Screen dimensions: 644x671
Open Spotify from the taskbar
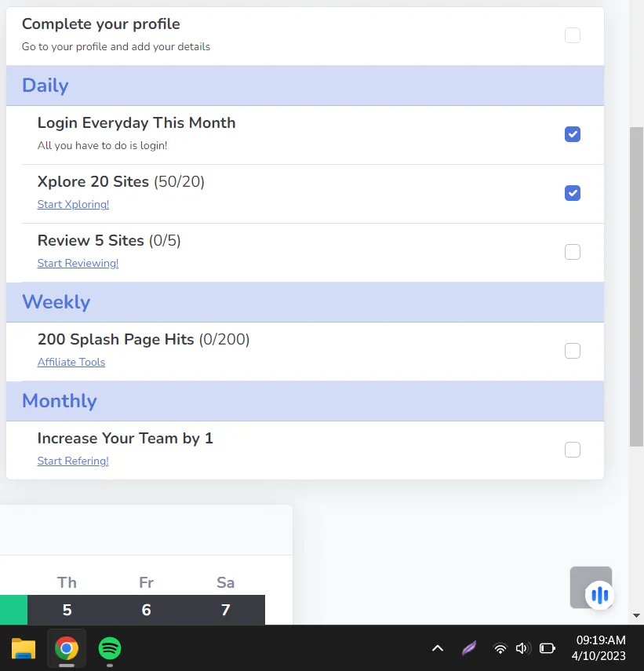[110, 648]
